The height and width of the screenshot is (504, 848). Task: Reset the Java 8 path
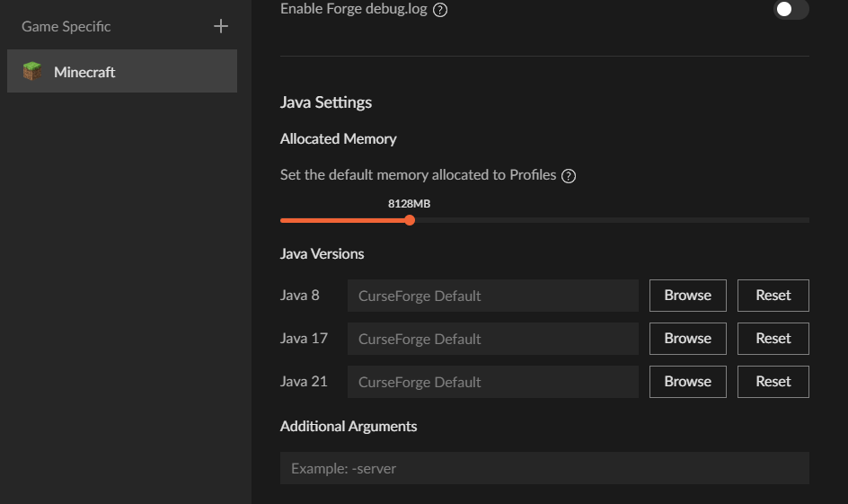click(x=773, y=296)
